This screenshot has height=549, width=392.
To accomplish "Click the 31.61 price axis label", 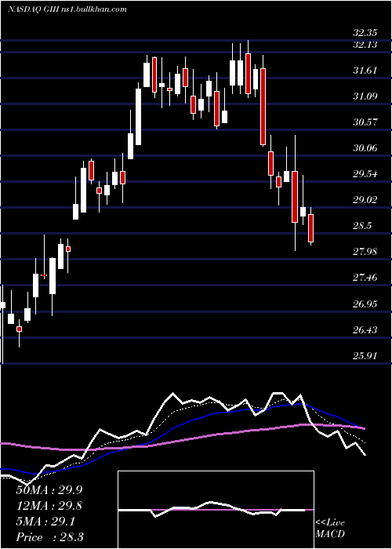I will point(365,71).
